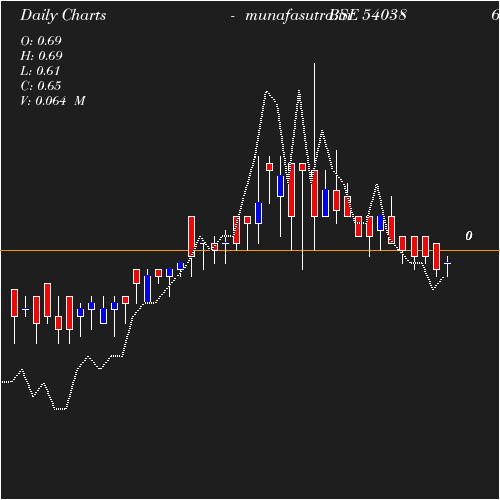The width and height of the screenshot is (500, 500).
Task: Select the low value "L: 0.61"
Action: coord(40,71)
